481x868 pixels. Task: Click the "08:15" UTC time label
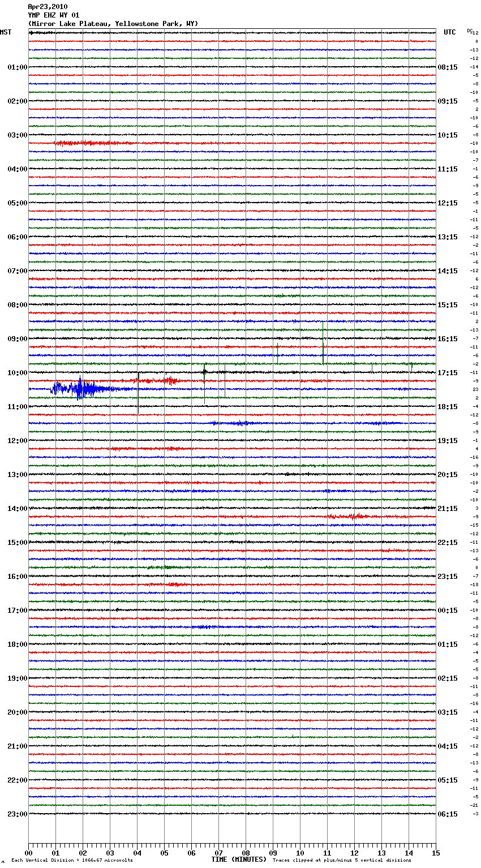(448, 67)
